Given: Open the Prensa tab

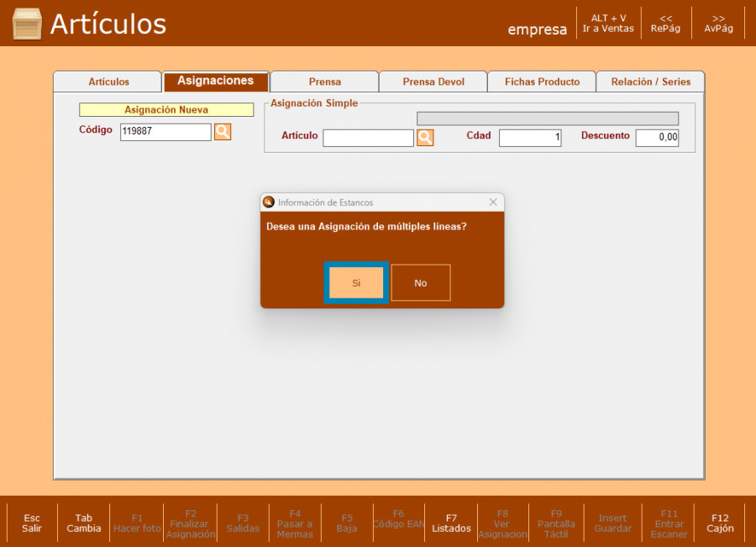Looking at the screenshot, I should coord(324,82).
